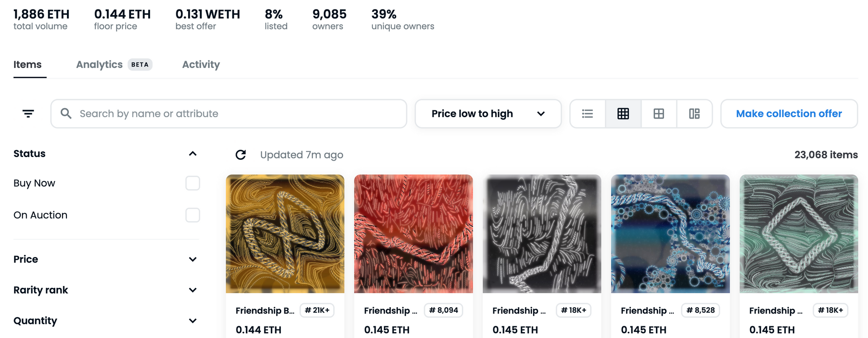Viewport: 868px width, 338px height.
Task: Switch to list view layout
Action: tap(587, 114)
